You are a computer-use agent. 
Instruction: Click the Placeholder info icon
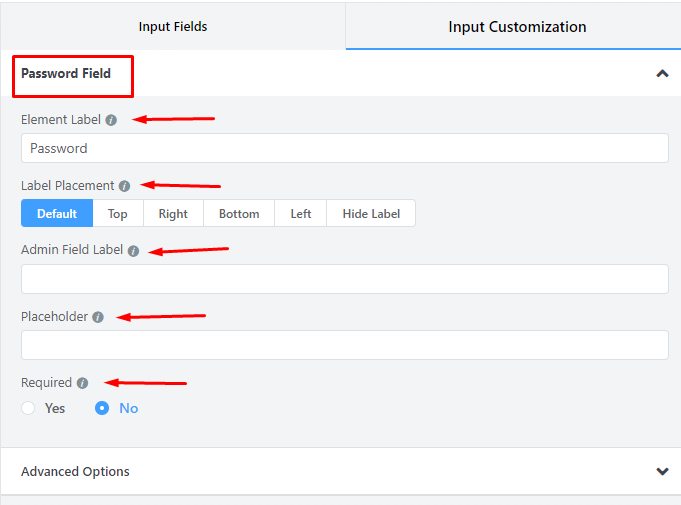click(x=98, y=317)
